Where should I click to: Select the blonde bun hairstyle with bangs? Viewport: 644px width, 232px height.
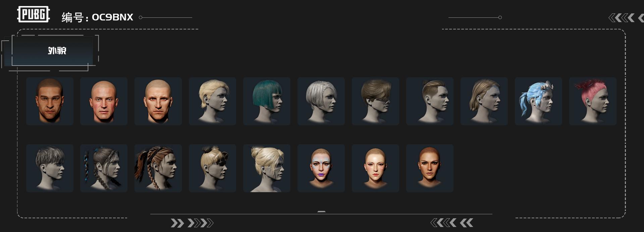(212, 168)
